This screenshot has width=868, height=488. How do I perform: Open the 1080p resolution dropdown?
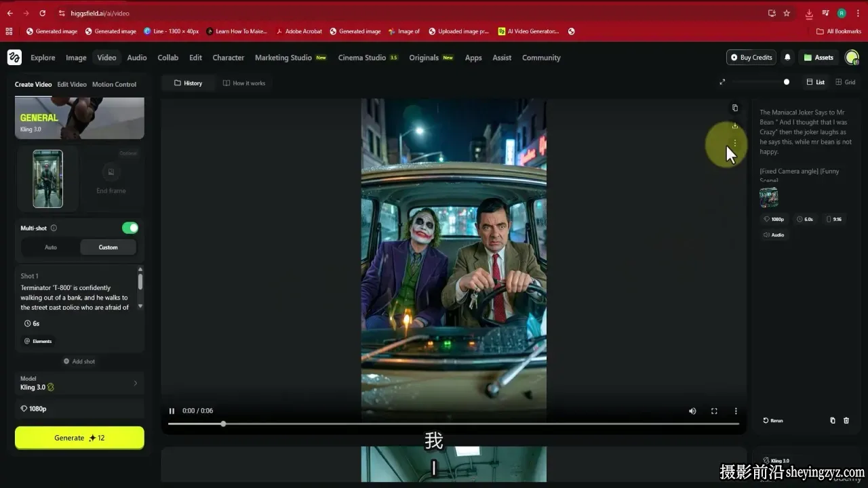point(79,409)
